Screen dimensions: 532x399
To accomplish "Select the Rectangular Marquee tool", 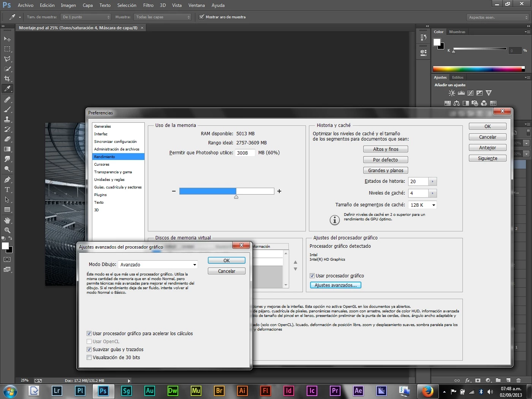I will click(x=7, y=49).
